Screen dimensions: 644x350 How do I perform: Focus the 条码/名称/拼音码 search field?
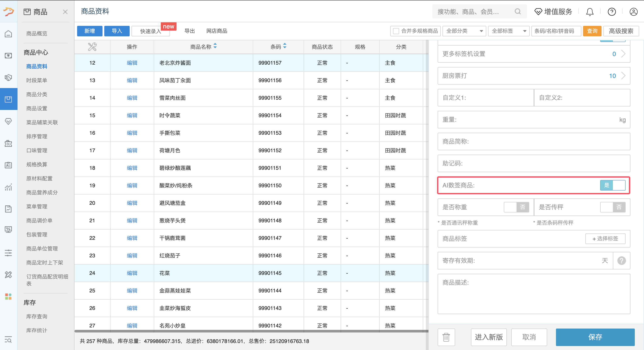[556, 31]
